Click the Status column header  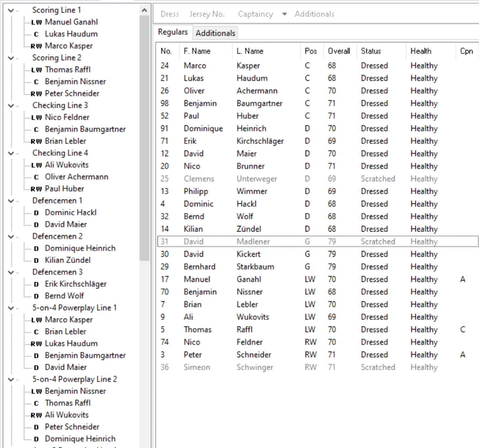[x=371, y=51]
